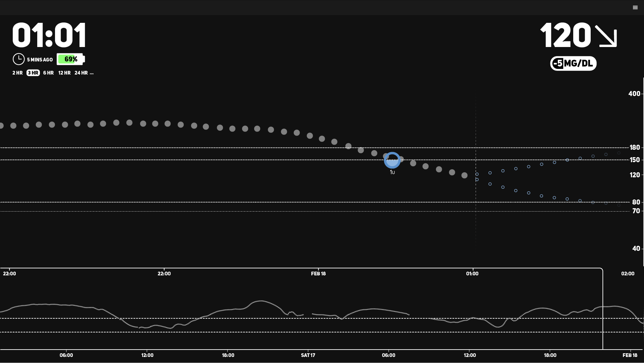Click the 69% battery indicator
Image resolution: width=644 pixels, height=363 pixels.
pos(71,59)
